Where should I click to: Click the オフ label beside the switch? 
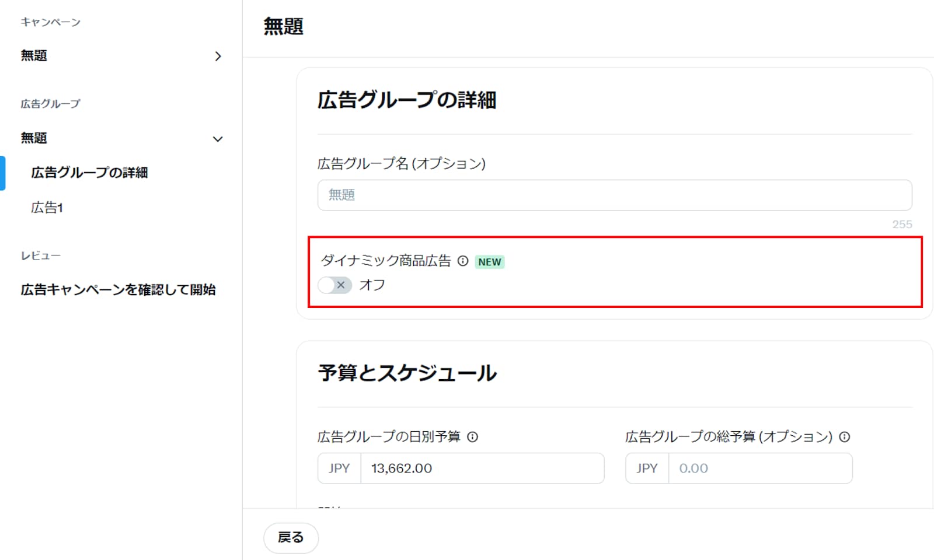point(372,285)
